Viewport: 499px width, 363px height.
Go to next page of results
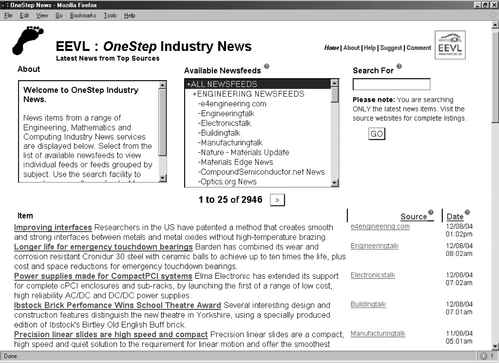click(x=277, y=200)
